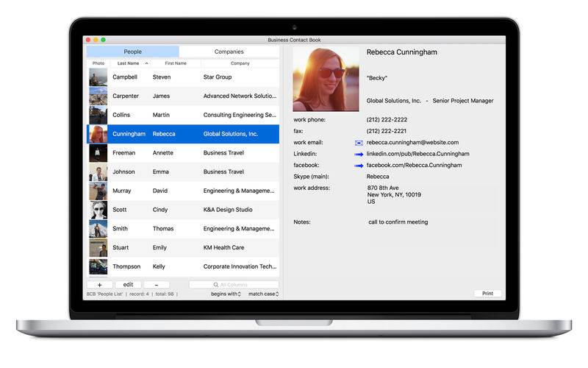
Task: Click Kelly Thompson's photo thumbnail
Action: tap(98, 266)
